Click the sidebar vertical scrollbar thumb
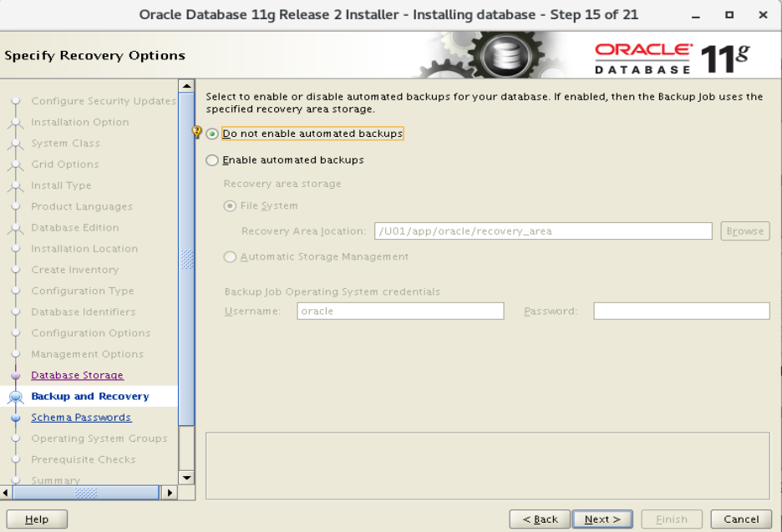This screenshot has width=782, height=532. click(186, 259)
